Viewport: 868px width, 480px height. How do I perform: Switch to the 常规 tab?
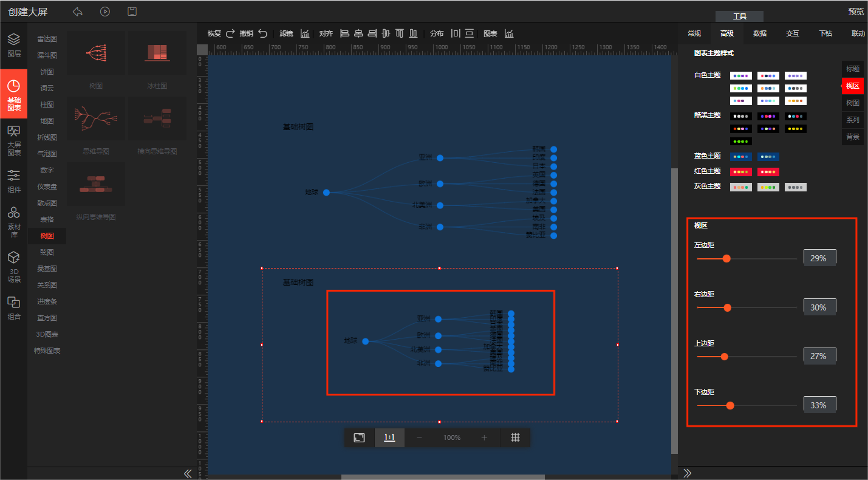694,33
